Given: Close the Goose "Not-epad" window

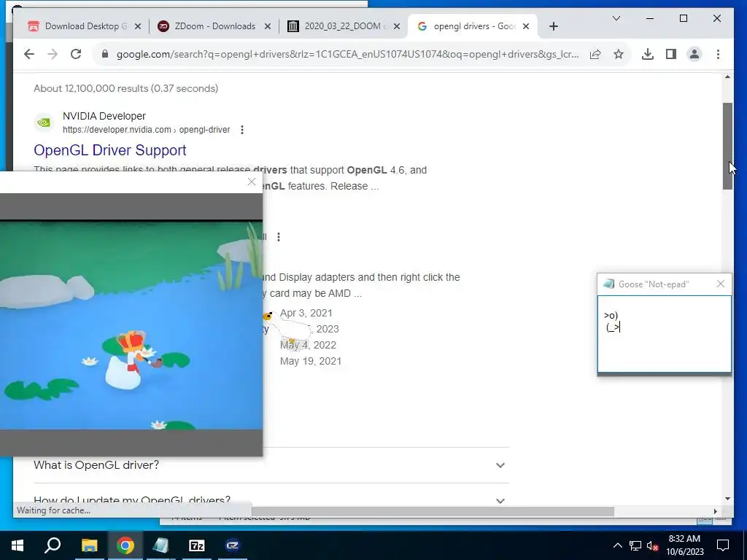Looking at the screenshot, I should (x=720, y=284).
